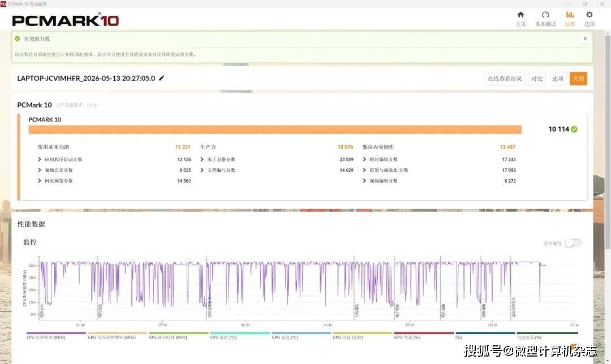The image size is (611, 364).
Task: Toggle the monitoring details (监控细节) switch
Action: point(573,243)
